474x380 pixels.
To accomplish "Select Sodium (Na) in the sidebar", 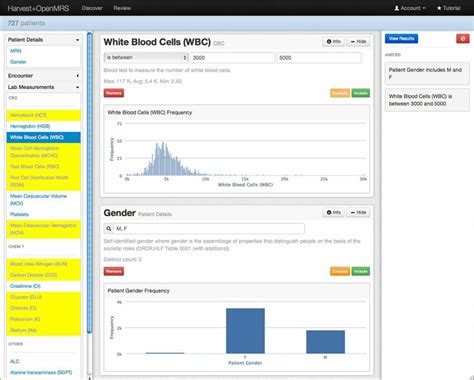I will tap(43, 330).
